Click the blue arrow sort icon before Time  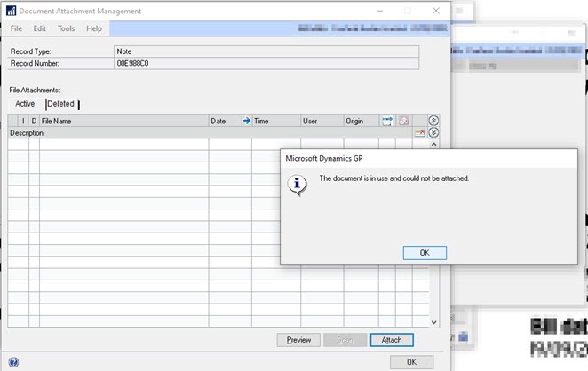click(x=247, y=121)
